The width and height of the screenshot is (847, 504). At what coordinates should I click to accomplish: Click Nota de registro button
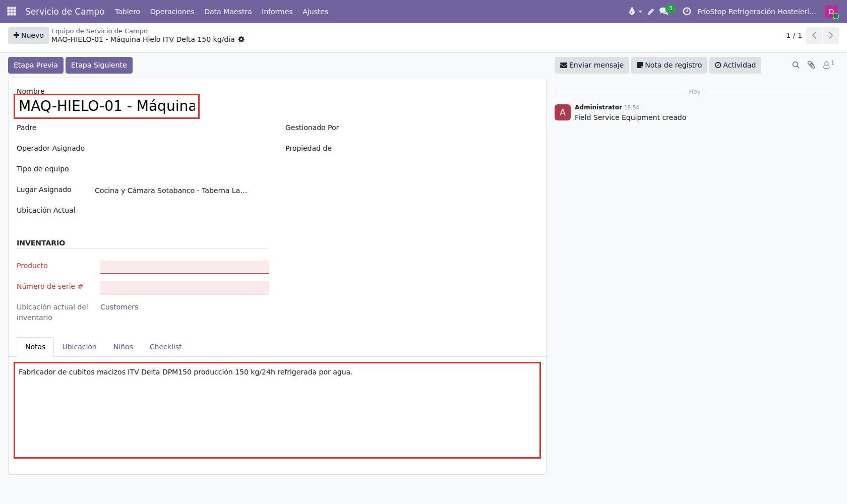(x=669, y=65)
